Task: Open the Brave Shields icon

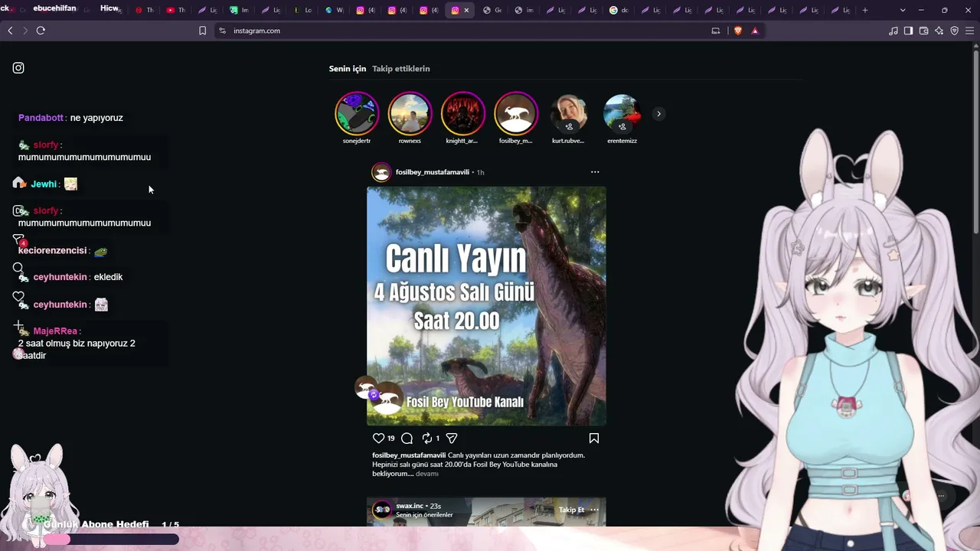Action: (738, 31)
